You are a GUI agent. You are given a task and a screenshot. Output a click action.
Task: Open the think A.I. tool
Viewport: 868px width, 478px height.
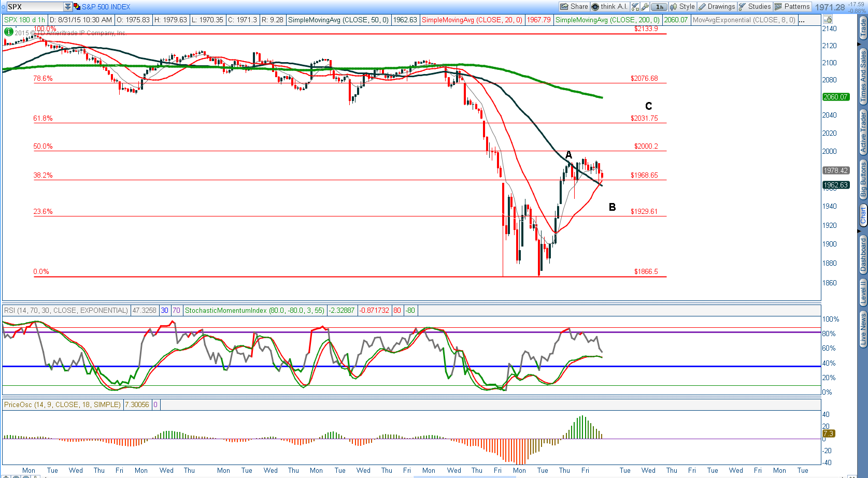[609, 7]
